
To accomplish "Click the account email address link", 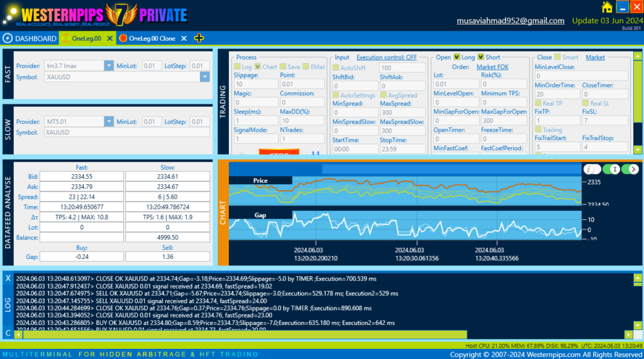I will pyautogui.click(x=511, y=21).
